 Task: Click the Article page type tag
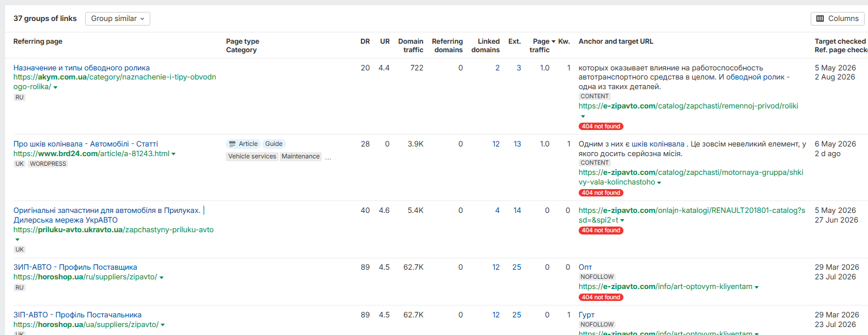point(243,144)
